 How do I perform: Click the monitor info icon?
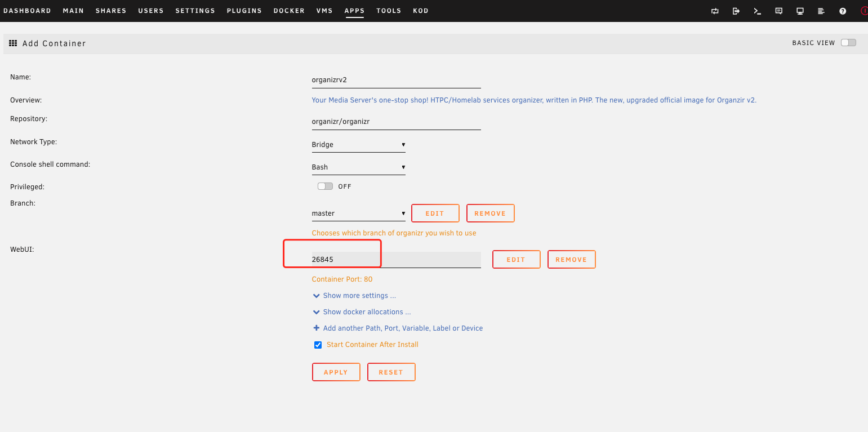pos(800,11)
